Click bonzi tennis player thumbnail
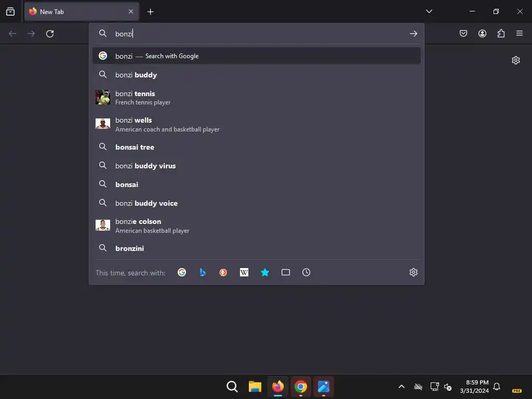Viewport: 532px width, 399px height. [102, 97]
